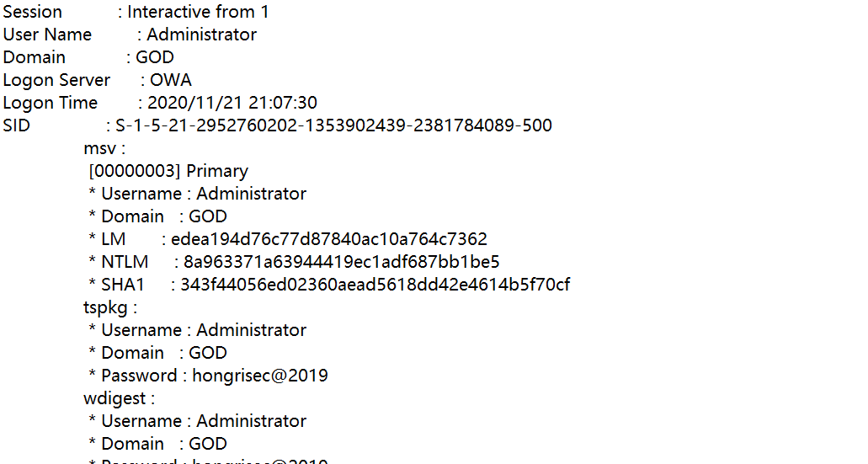Click the SID value ending in -500
The height and width of the screenshot is (464, 868).
pos(333,125)
